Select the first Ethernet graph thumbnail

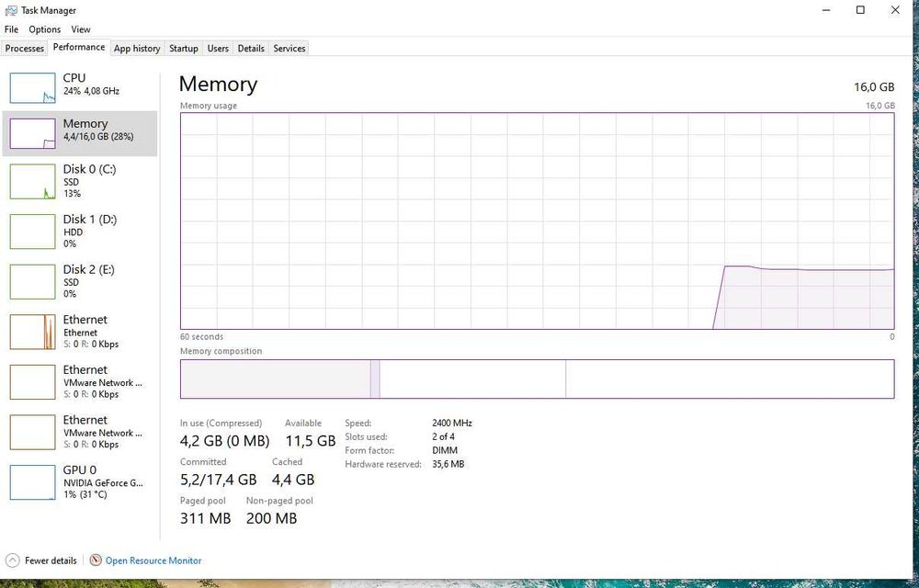click(x=33, y=332)
